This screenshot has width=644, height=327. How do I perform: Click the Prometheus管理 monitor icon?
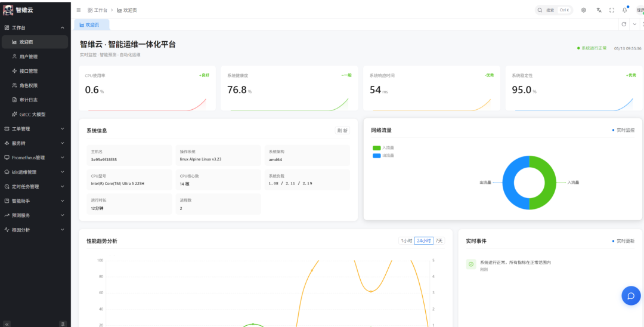pyautogui.click(x=7, y=158)
